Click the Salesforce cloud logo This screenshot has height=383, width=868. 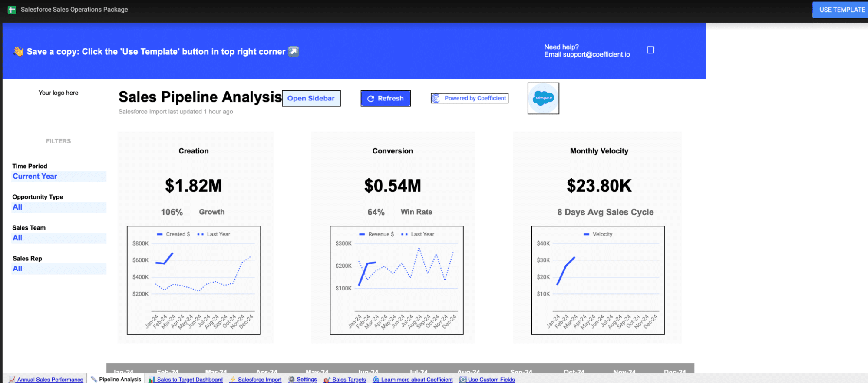coord(543,98)
